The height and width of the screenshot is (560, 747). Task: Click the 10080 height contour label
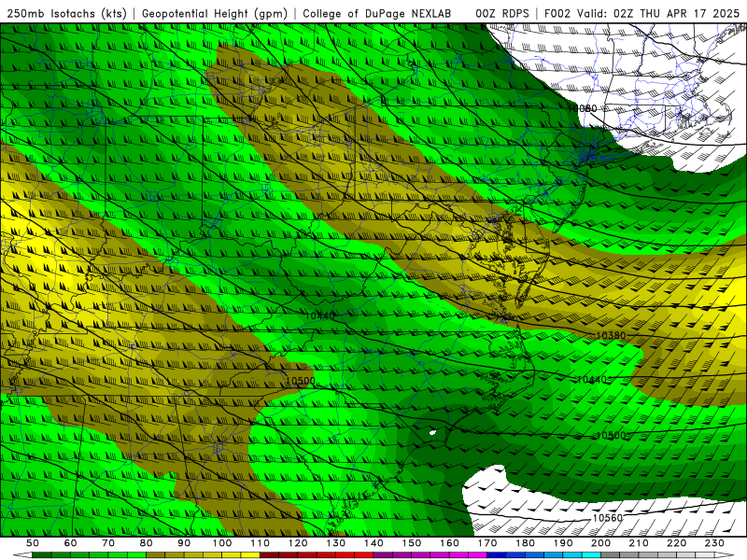582,108
